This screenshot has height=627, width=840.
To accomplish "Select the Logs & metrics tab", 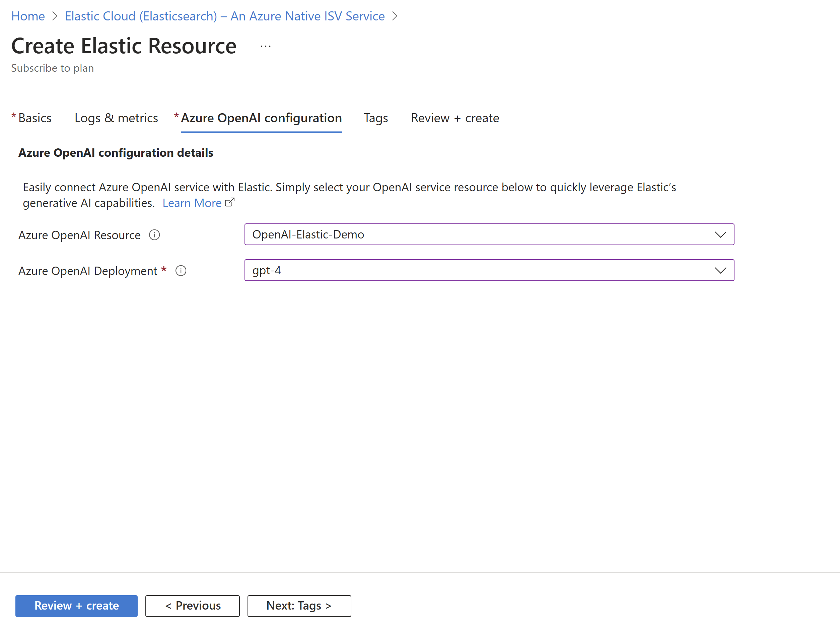I will (x=117, y=119).
